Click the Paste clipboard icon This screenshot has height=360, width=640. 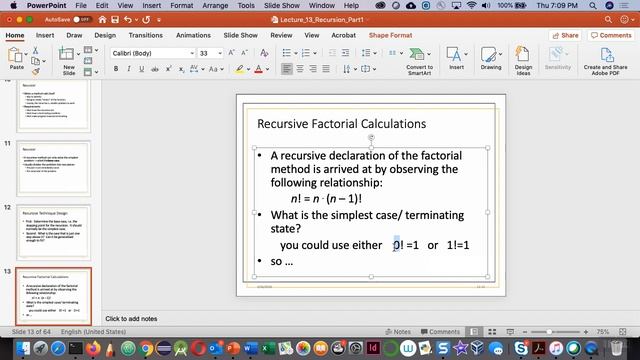click(x=16, y=55)
